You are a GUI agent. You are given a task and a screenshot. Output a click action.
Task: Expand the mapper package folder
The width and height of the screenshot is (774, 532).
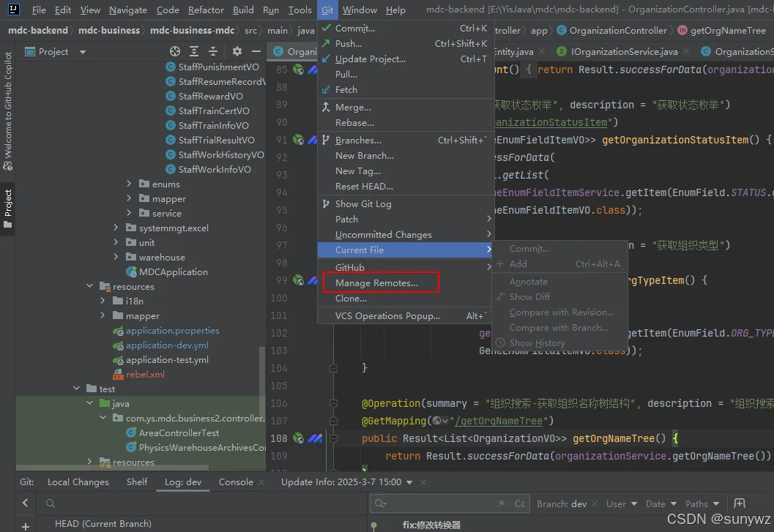[x=129, y=198]
